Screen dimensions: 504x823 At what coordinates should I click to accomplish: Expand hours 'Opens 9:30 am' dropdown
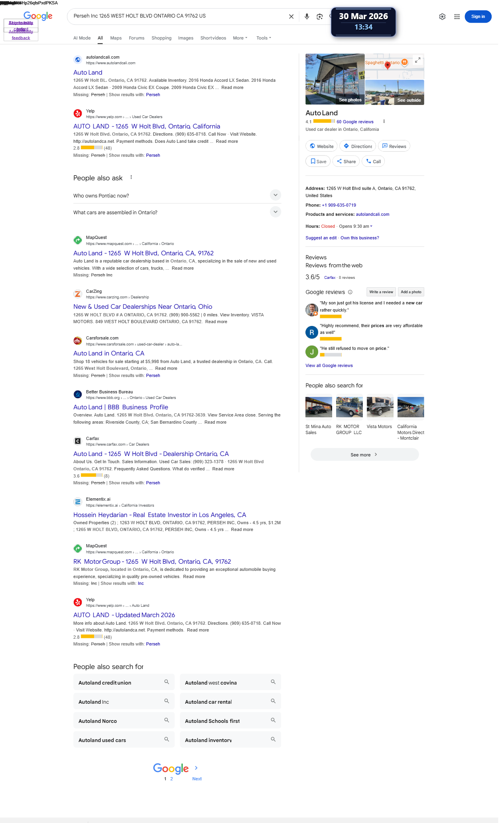[356, 226]
